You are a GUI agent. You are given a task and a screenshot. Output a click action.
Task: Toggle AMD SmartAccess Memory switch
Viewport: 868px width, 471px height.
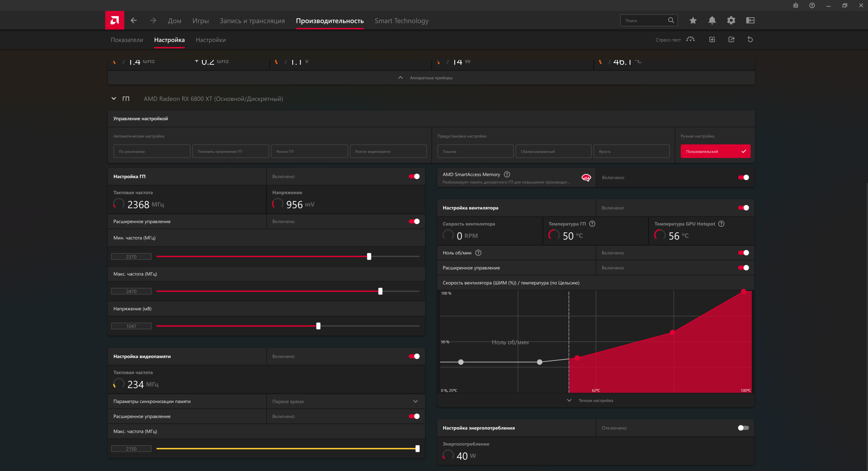coord(743,177)
